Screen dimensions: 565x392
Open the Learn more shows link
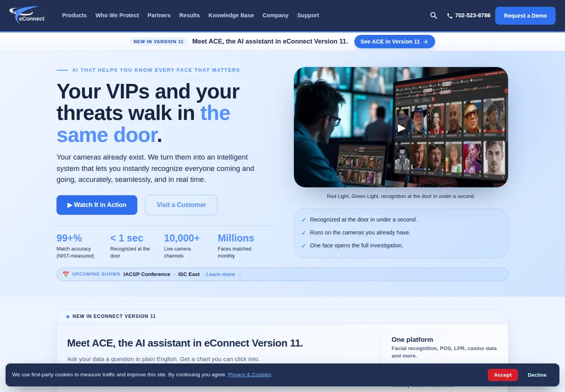point(224,274)
